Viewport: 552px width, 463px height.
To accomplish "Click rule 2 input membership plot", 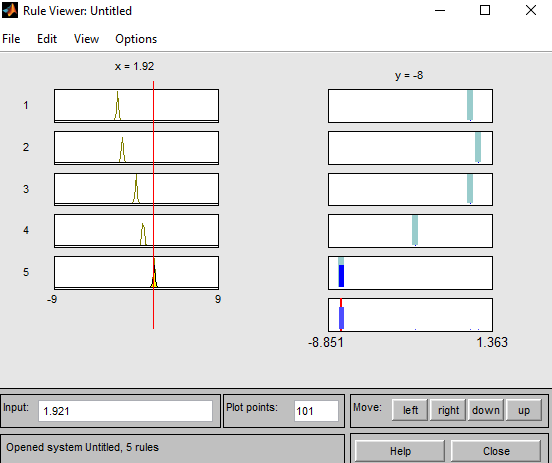I will click(136, 148).
